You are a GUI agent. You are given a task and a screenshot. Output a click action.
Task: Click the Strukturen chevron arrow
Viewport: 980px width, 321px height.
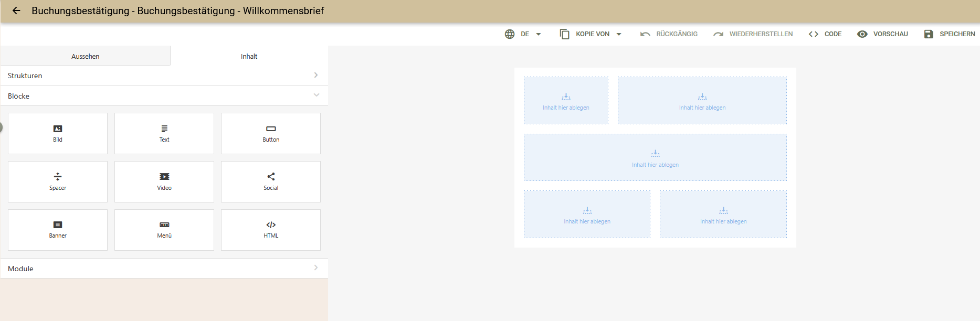(316, 75)
